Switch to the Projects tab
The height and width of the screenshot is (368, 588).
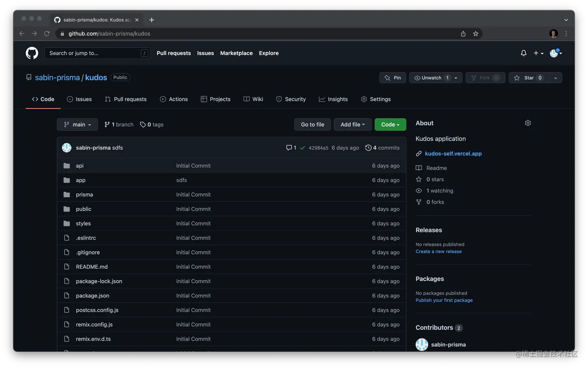pyautogui.click(x=215, y=99)
